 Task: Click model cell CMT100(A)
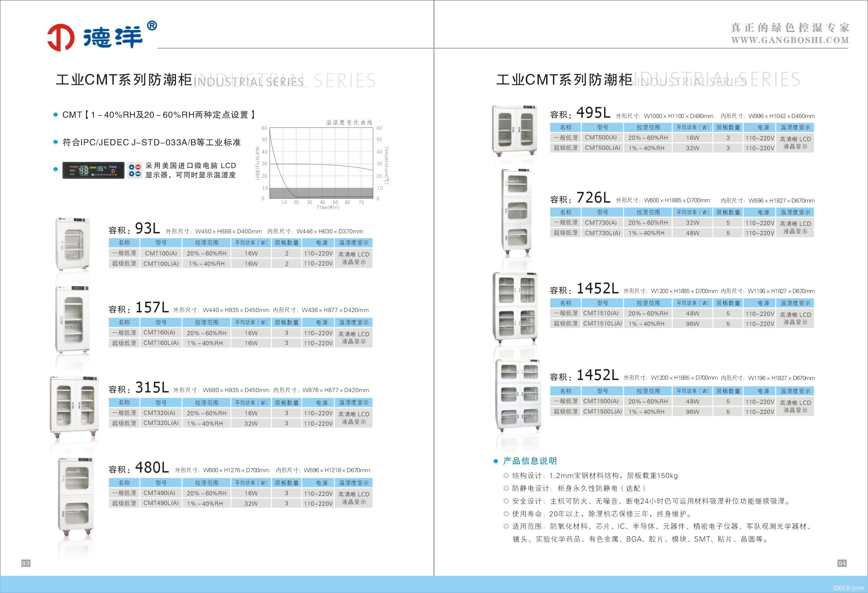tap(161, 253)
